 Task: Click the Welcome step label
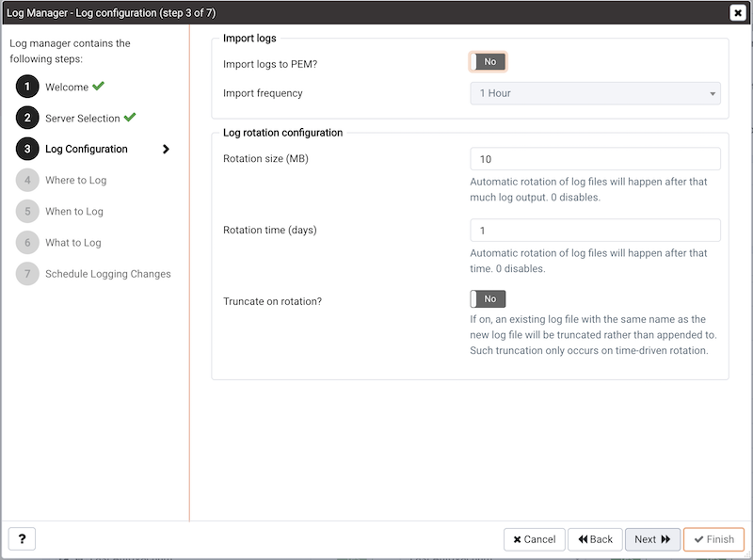[x=67, y=87]
